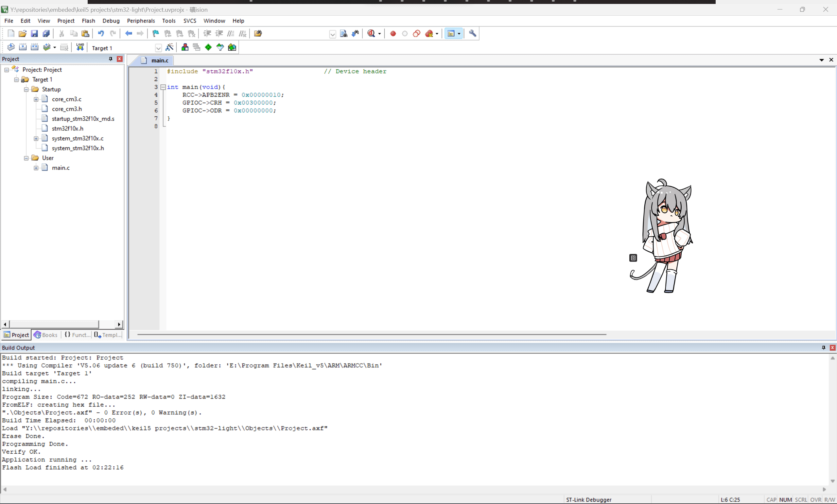
Task: Expand main.c in User group
Action: pos(36,168)
